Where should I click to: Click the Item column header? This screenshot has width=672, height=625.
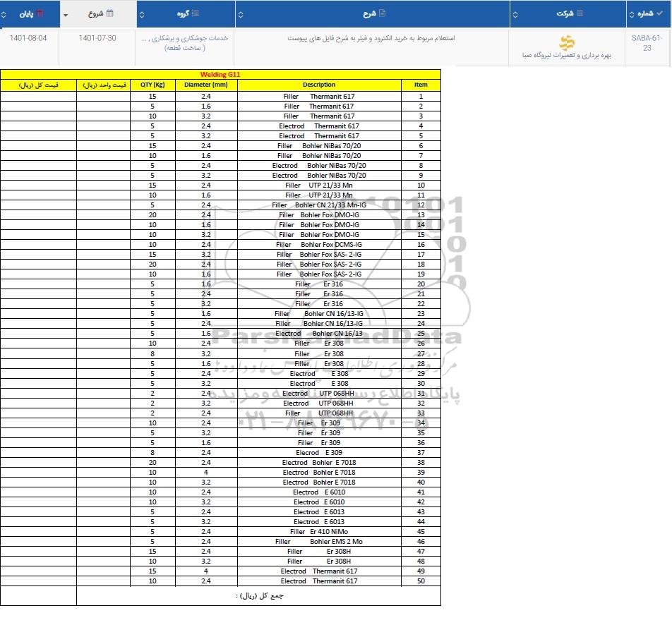(x=421, y=85)
